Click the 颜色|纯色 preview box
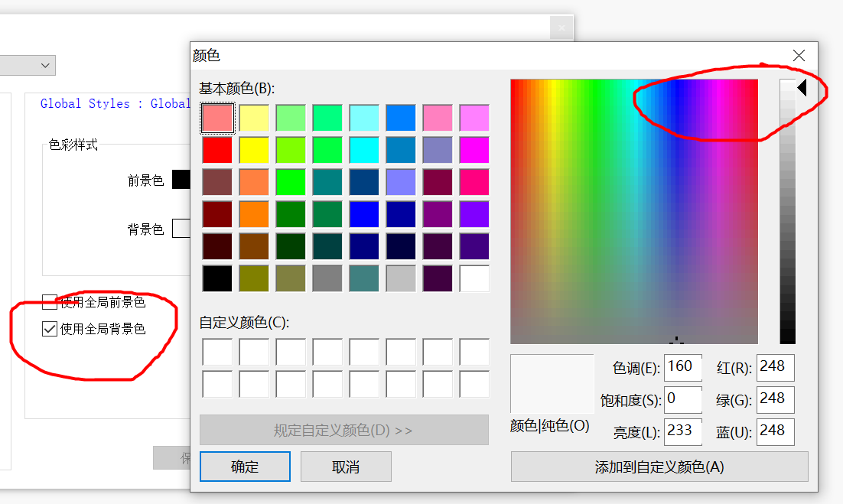The height and width of the screenshot is (504, 843). 552,384
